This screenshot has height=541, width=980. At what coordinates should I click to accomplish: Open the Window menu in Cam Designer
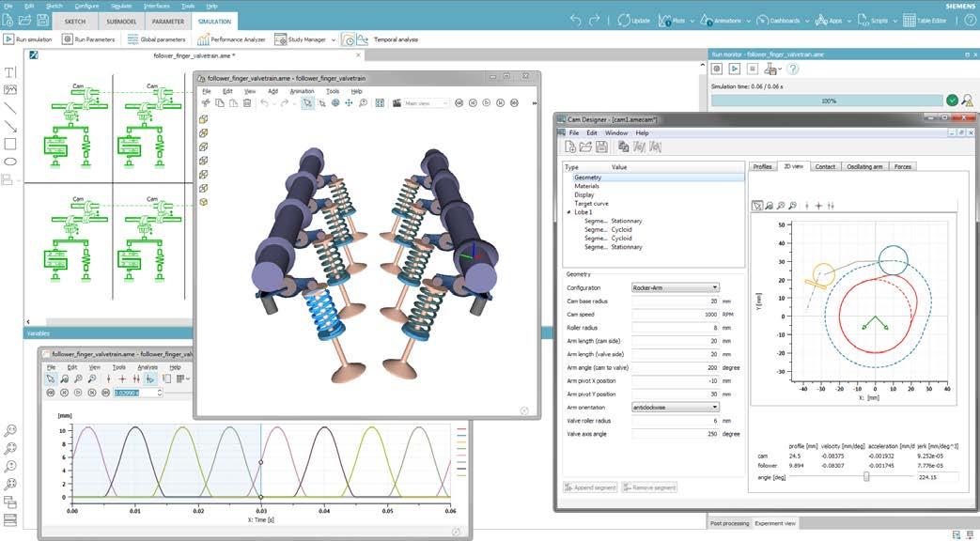point(616,133)
